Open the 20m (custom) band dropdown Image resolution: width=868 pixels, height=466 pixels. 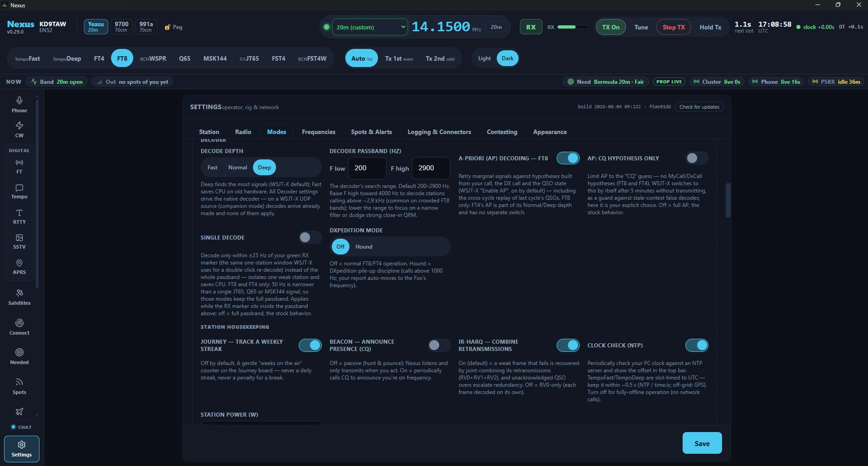370,27
